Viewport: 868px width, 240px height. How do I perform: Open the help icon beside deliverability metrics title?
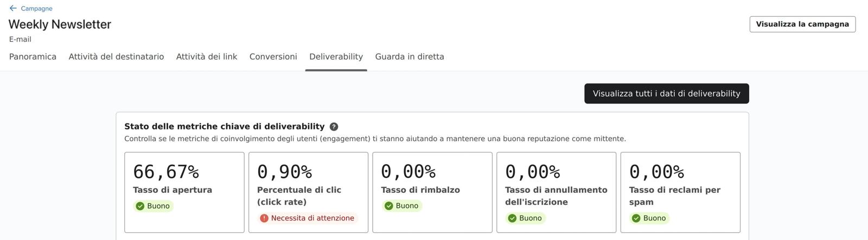(x=334, y=127)
